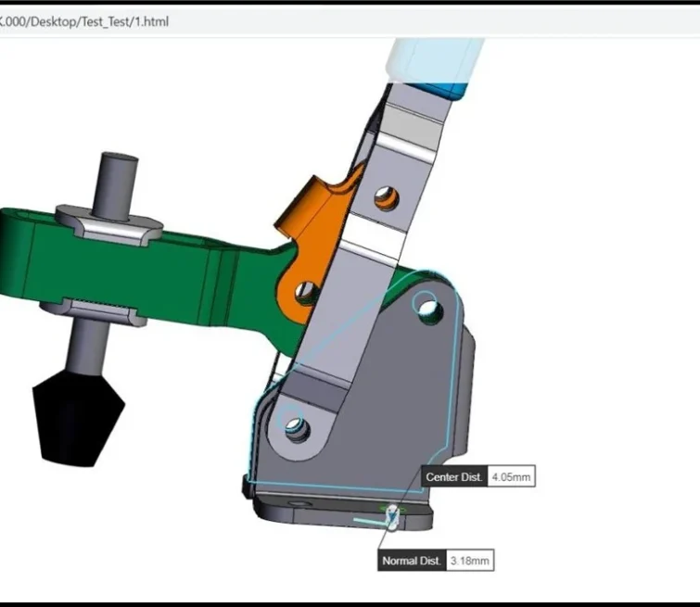Click the highlighted gray base bracket
Viewport: 700px width, 607px height.
[x=393, y=401]
